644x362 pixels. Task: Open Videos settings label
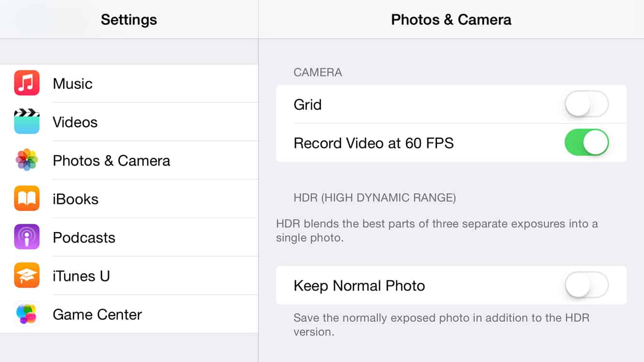pyautogui.click(x=75, y=122)
